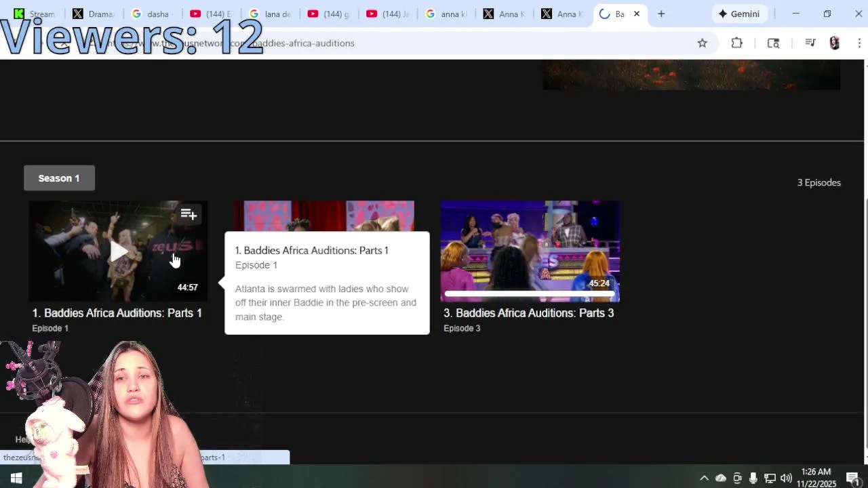Open the Windows Start button

click(x=16, y=478)
